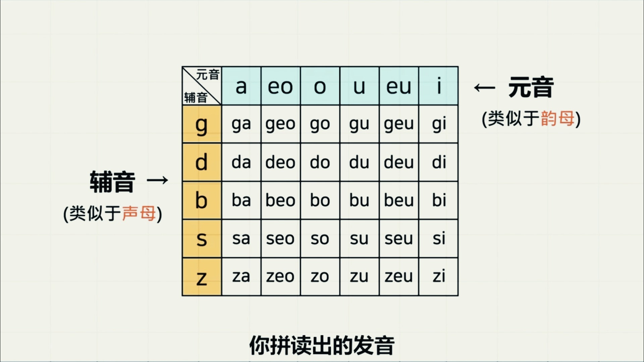This screenshot has height=362, width=644.
Task: Select the 'g' consonant row header
Action: 201,124
